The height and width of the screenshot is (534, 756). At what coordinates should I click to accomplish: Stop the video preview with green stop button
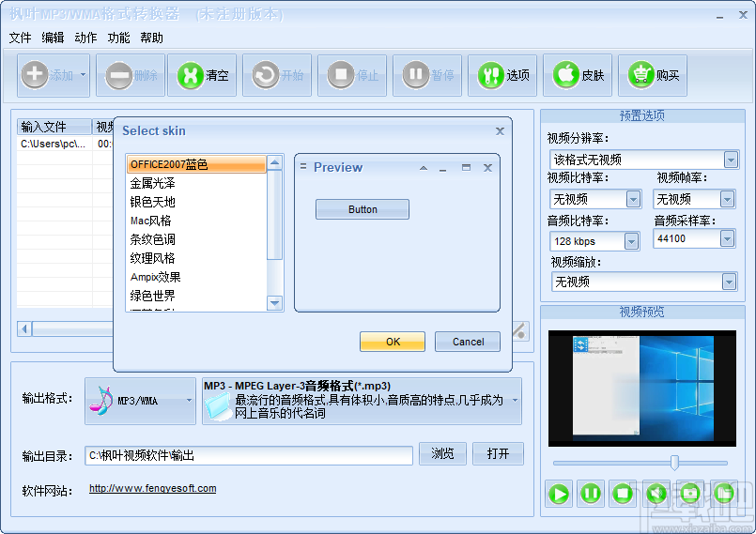(x=623, y=494)
